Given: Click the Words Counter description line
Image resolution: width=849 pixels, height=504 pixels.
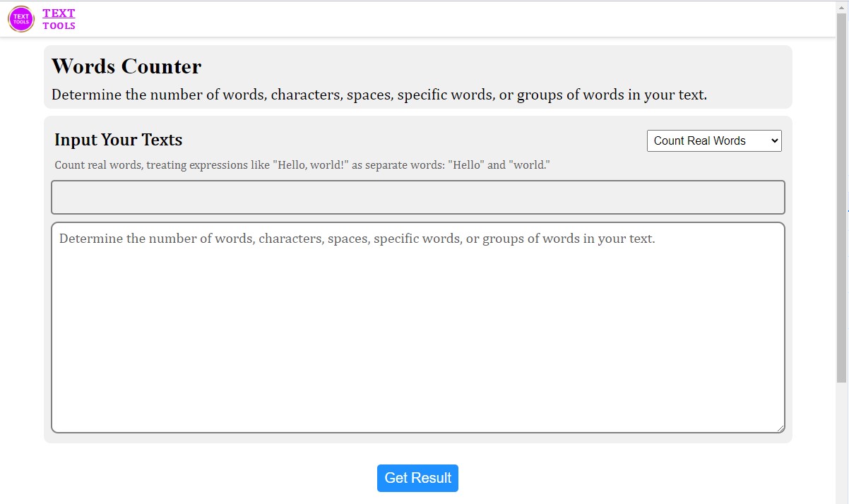Looking at the screenshot, I should tap(380, 95).
